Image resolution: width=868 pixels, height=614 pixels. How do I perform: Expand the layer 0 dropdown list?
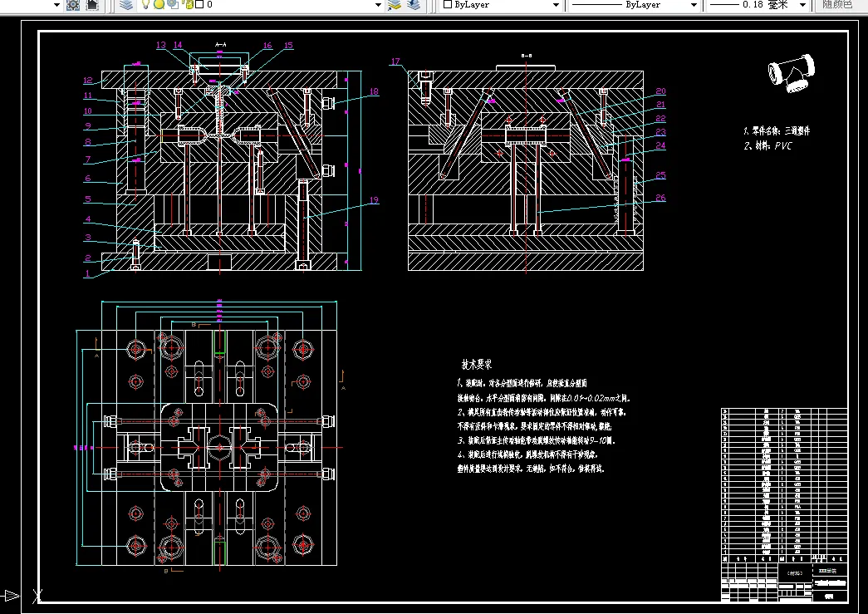(x=378, y=5)
